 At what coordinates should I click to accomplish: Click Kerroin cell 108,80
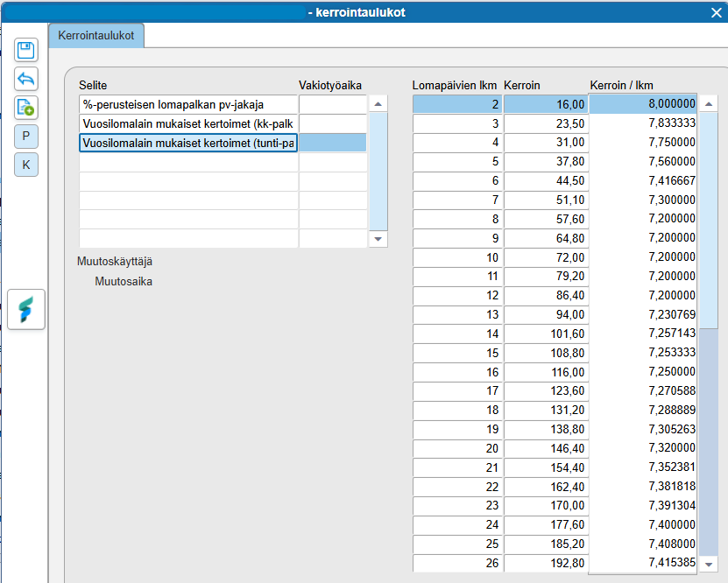pos(546,353)
